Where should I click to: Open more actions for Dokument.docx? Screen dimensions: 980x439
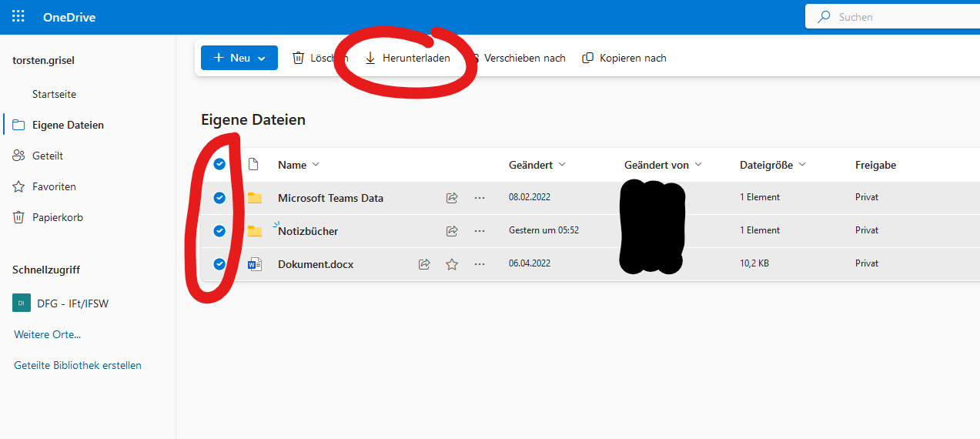tap(480, 264)
